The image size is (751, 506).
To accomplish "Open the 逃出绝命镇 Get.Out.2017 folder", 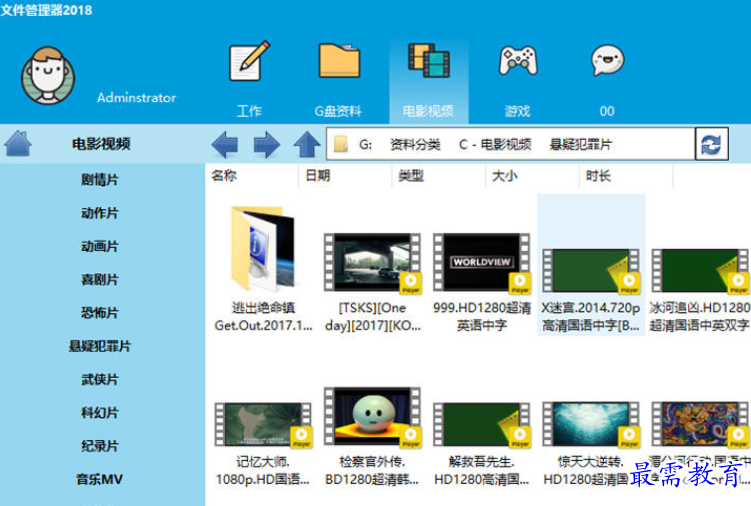I will coord(262,269).
